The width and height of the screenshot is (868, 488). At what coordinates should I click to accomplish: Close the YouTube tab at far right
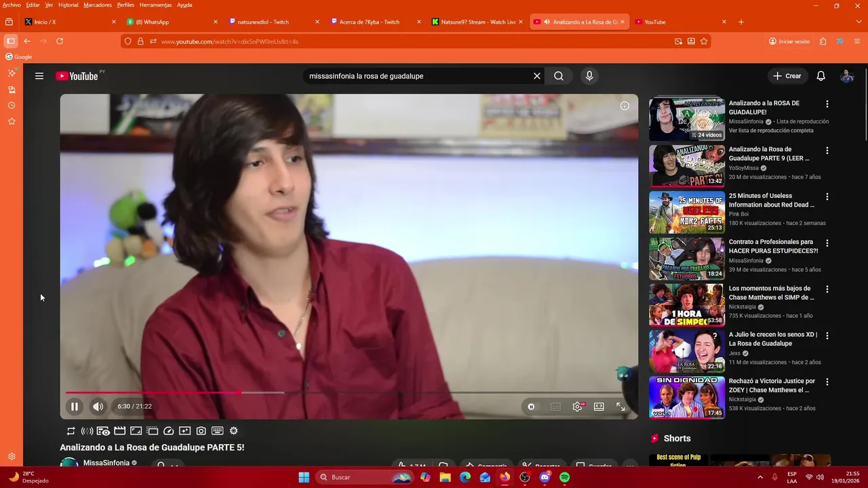click(724, 22)
